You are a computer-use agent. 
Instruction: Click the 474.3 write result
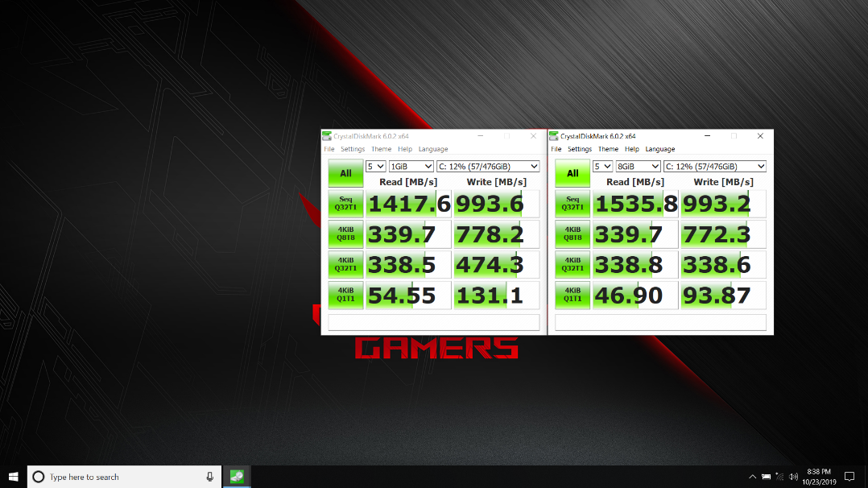497,264
